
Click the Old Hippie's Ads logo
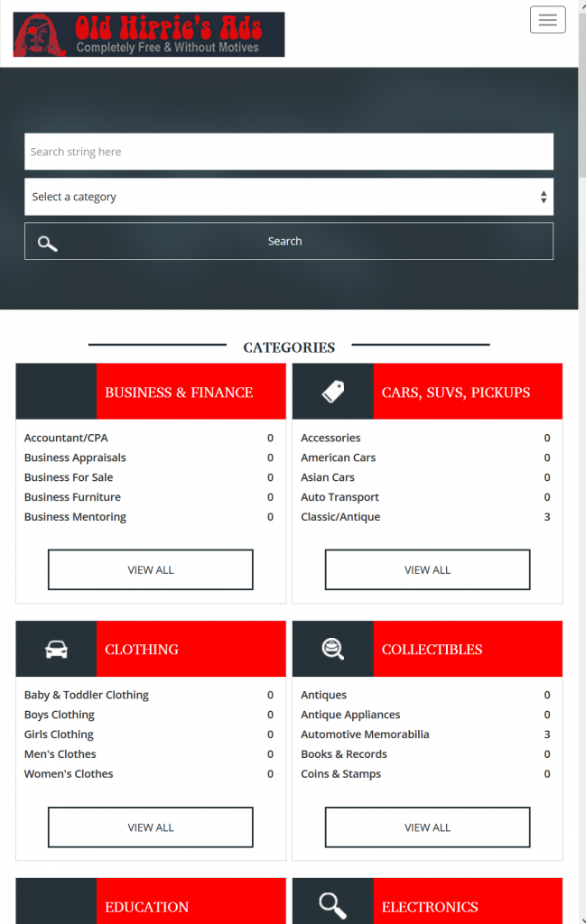[149, 34]
